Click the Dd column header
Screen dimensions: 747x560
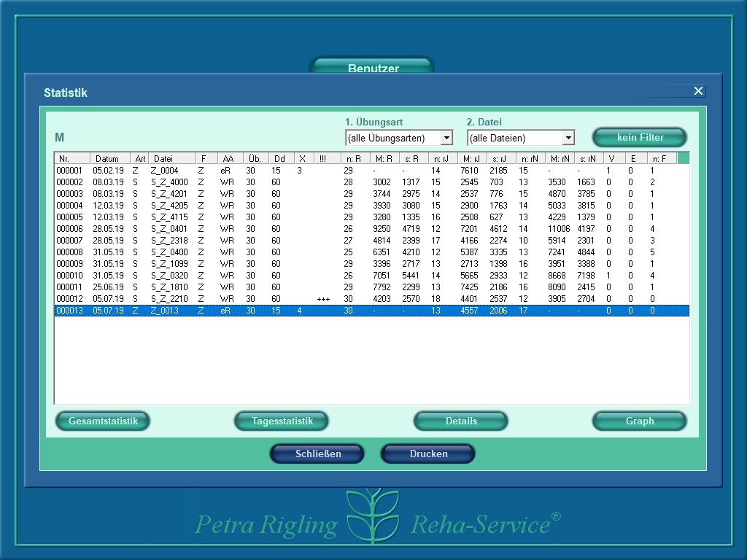pos(282,158)
